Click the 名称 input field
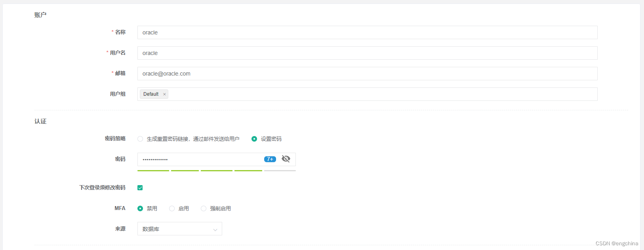Image resolution: width=644 pixels, height=250 pixels. click(x=367, y=32)
